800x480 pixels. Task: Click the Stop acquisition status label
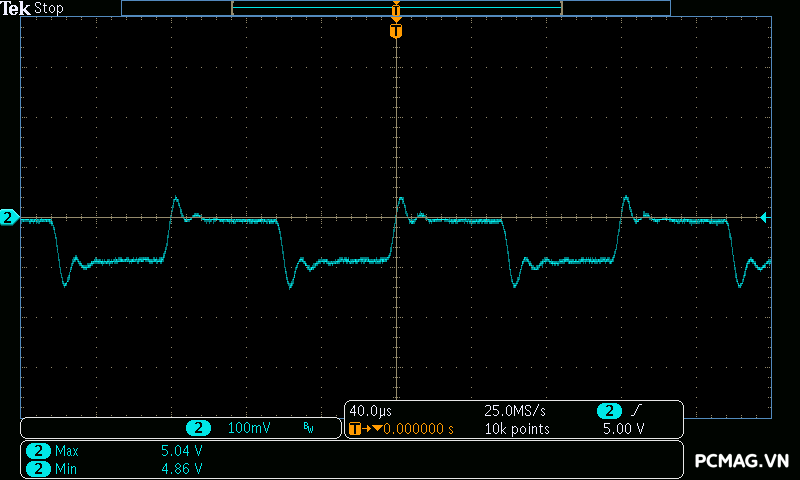49,8
